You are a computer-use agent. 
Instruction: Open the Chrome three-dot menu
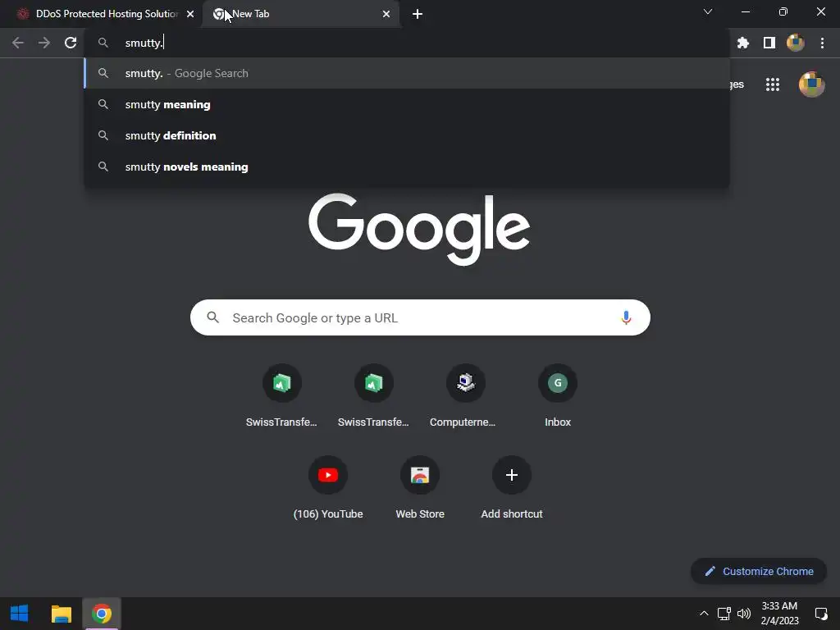pyautogui.click(x=822, y=43)
